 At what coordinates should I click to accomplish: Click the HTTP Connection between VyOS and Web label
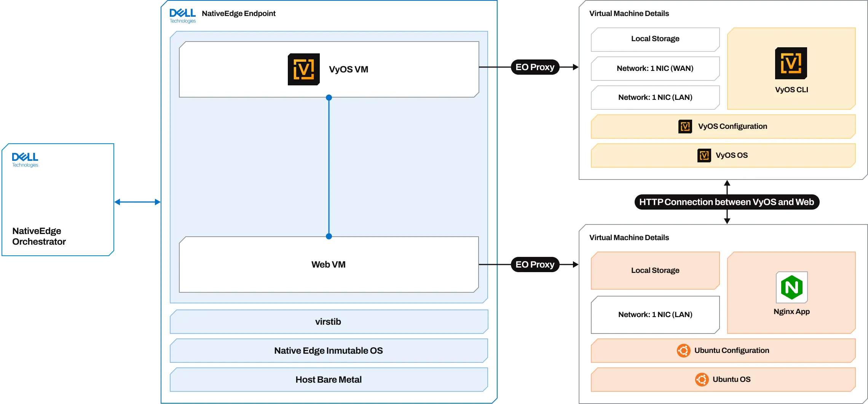727,202
